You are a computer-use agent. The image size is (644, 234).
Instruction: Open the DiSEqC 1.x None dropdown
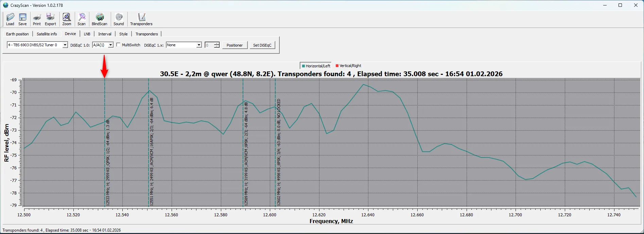click(x=199, y=45)
